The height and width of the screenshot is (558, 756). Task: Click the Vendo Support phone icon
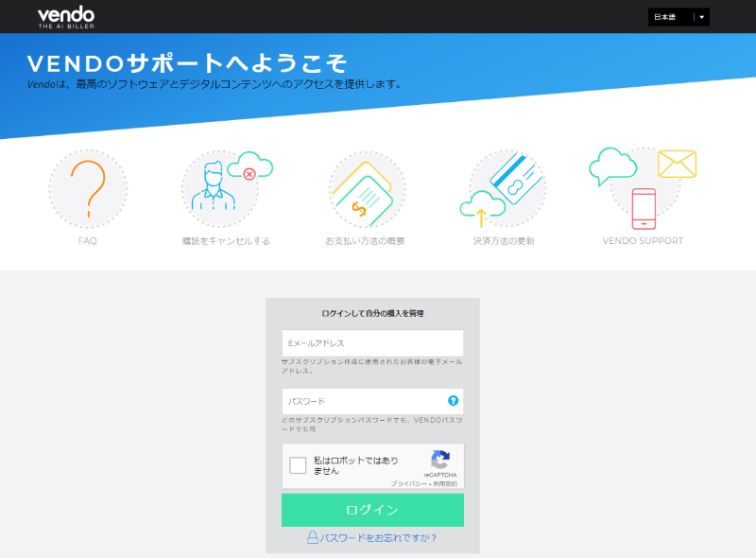coord(644,209)
